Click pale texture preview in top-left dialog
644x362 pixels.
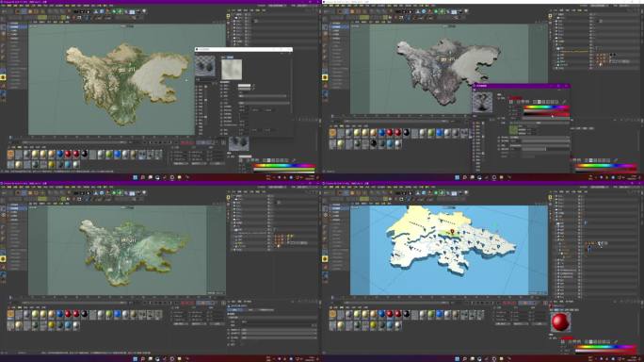[232, 69]
